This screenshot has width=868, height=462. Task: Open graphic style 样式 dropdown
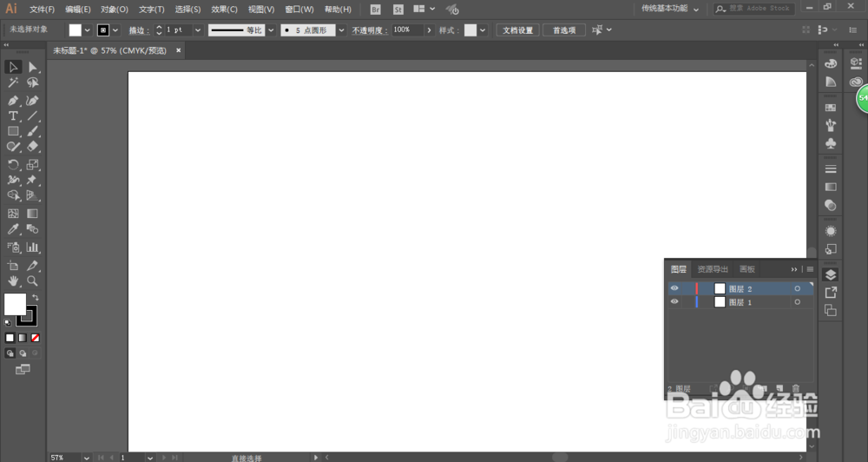(x=483, y=30)
